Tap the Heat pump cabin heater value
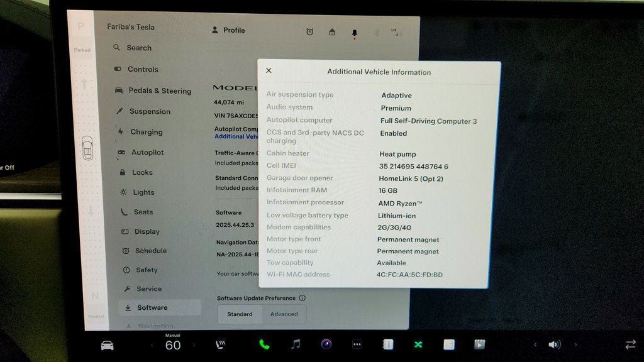 [x=397, y=154]
